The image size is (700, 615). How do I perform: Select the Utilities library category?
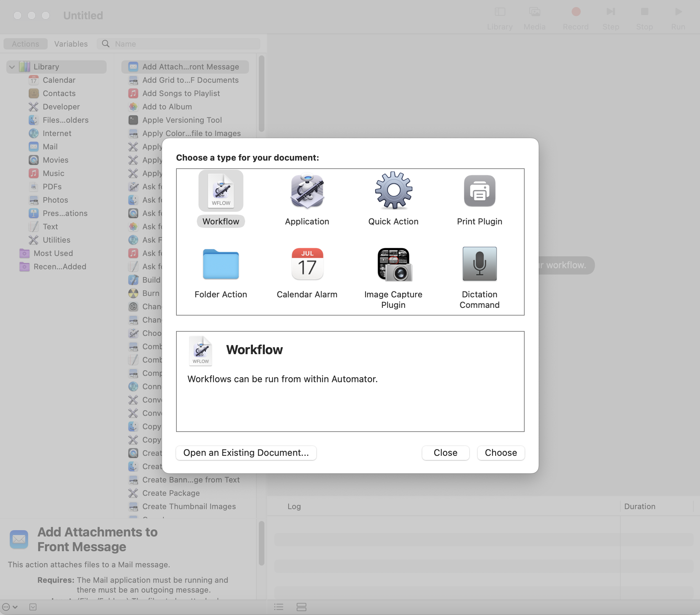(x=56, y=240)
